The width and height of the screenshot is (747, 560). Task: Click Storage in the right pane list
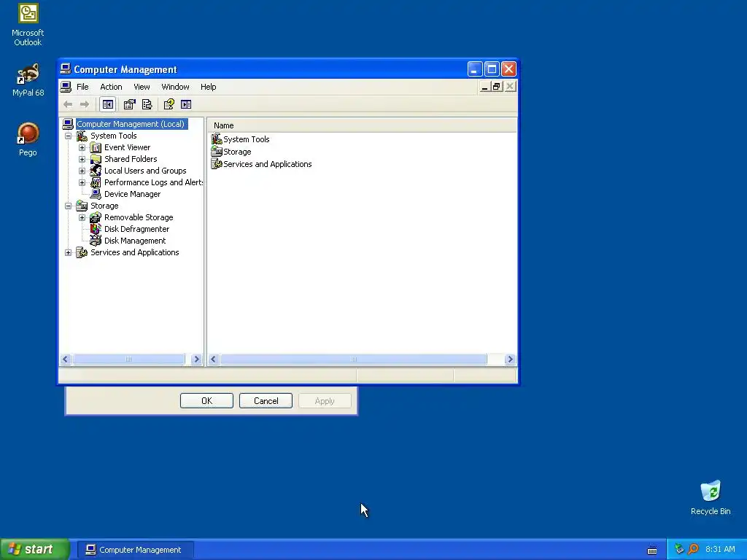click(237, 152)
